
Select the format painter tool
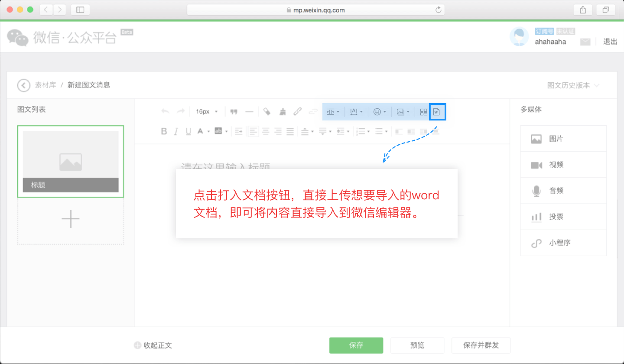click(x=267, y=111)
